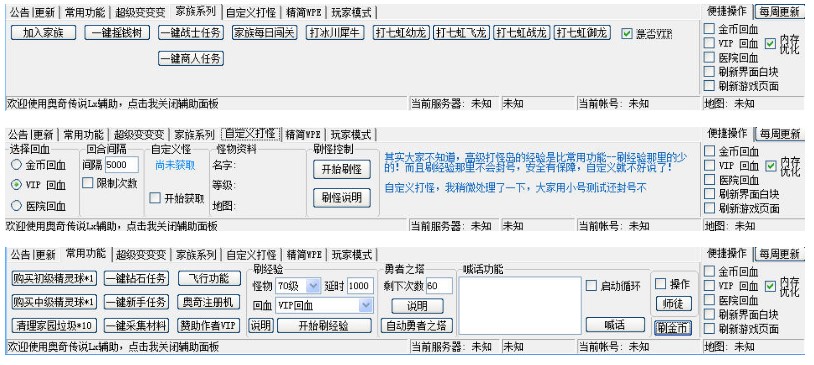This screenshot has height=365, width=814.
Task: Enable the 限制次数 checkbox
Action: pyautogui.click(x=88, y=183)
